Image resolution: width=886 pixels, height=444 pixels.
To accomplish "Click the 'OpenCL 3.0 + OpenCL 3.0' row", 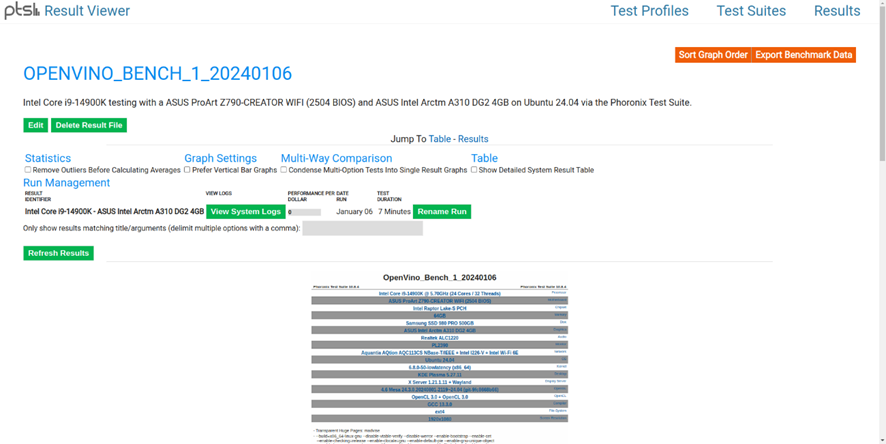I will click(x=440, y=397).
